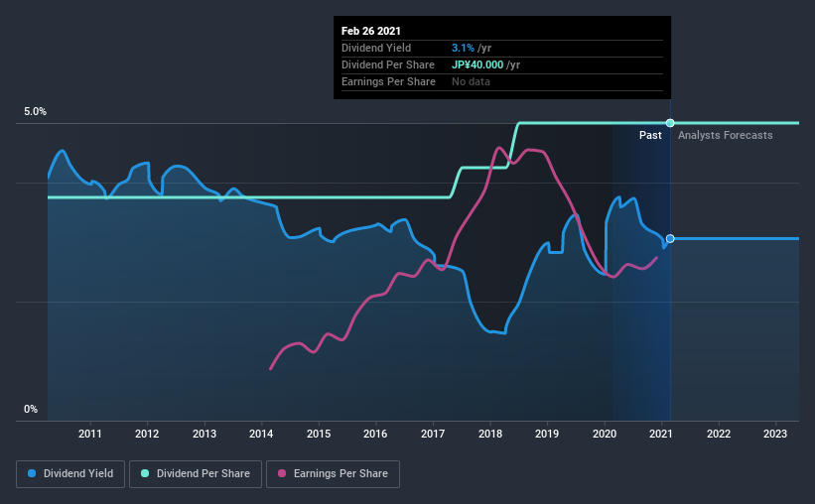
Task: Click the Past label on chart
Action: (x=650, y=135)
